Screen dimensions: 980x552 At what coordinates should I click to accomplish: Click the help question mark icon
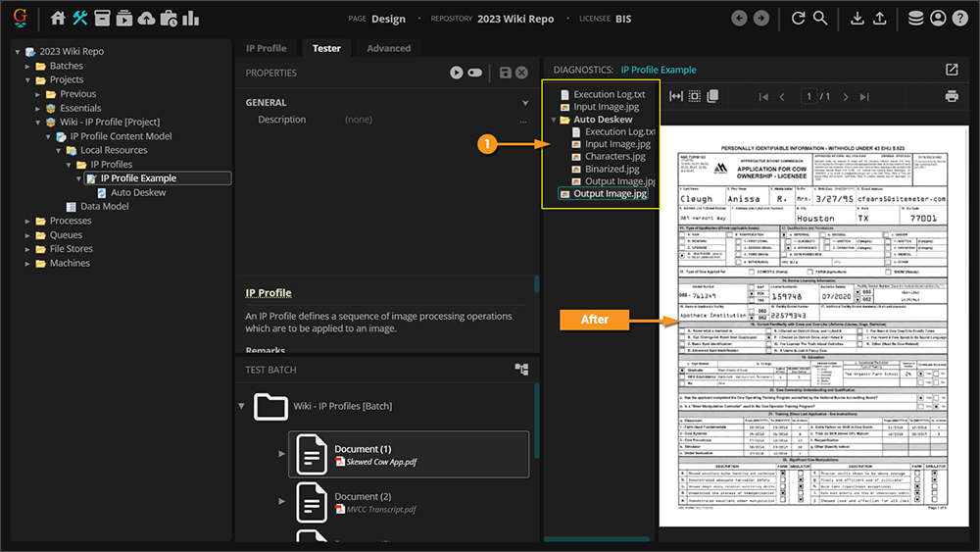(x=960, y=18)
